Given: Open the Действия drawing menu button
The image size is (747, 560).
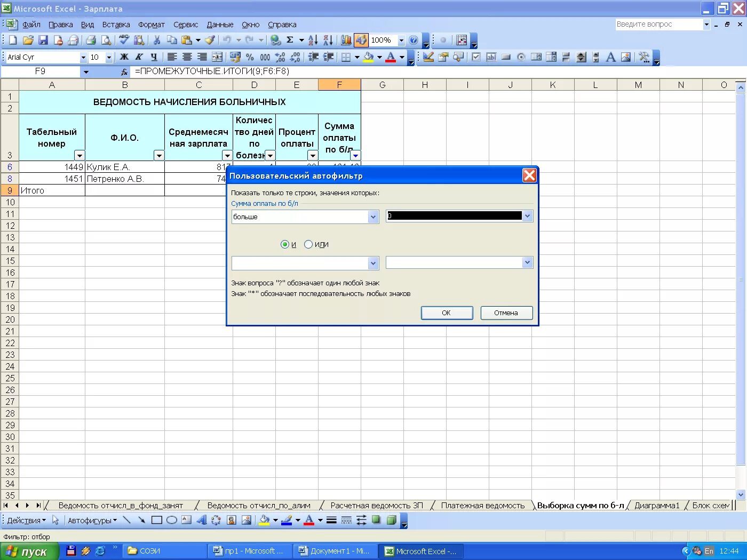Looking at the screenshot, I should coord(26,520).
